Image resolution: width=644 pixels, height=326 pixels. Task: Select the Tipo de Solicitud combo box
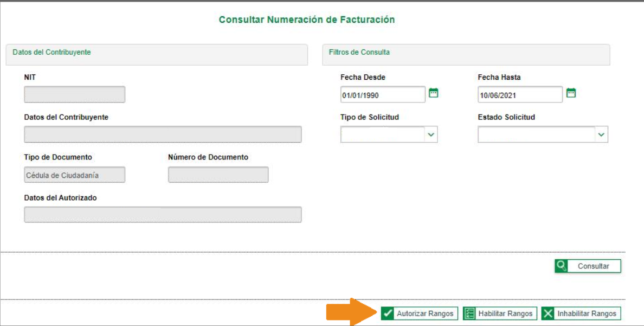[x=383, y=135]
